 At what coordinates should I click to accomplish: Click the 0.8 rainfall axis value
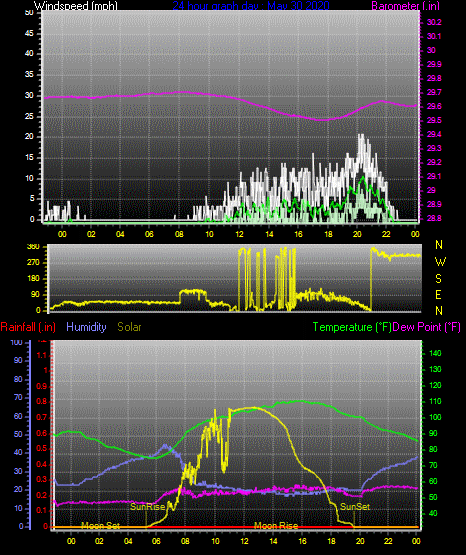(42, 401)
